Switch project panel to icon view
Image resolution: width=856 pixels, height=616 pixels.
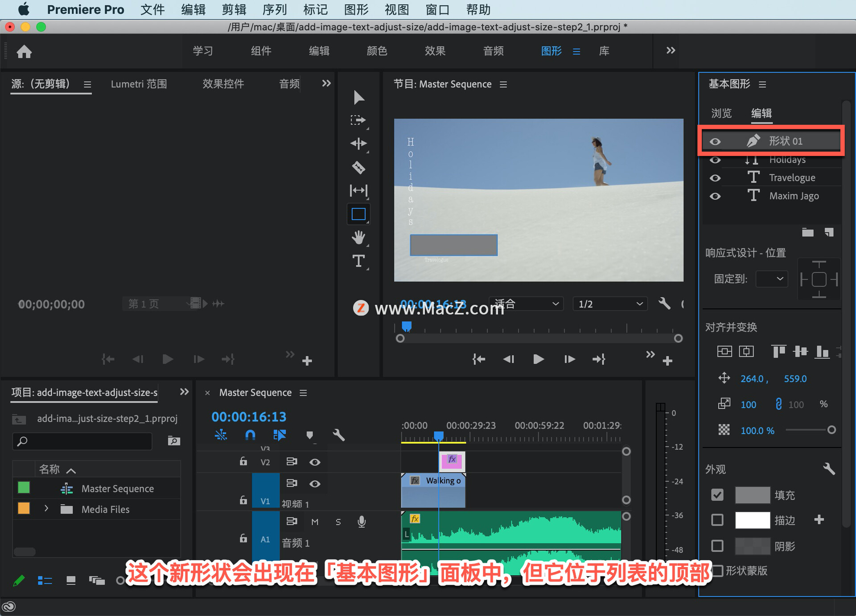(70, 580)
